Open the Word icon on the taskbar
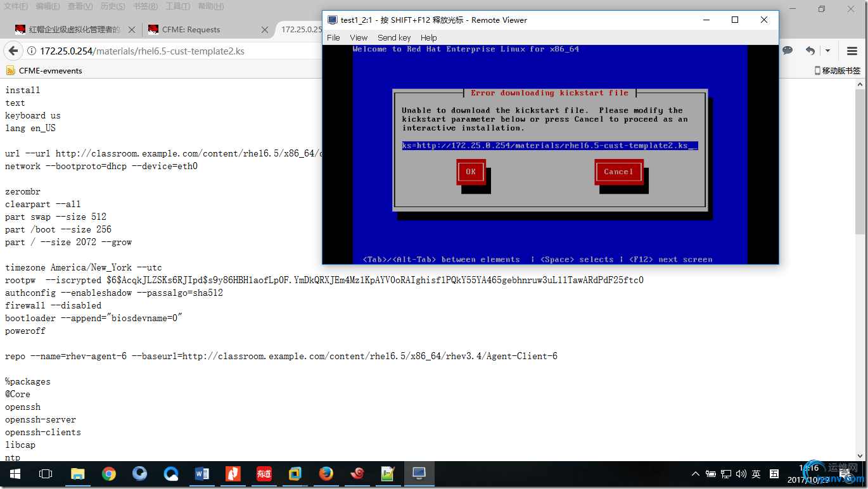868x489 pixels. (202, 474)
